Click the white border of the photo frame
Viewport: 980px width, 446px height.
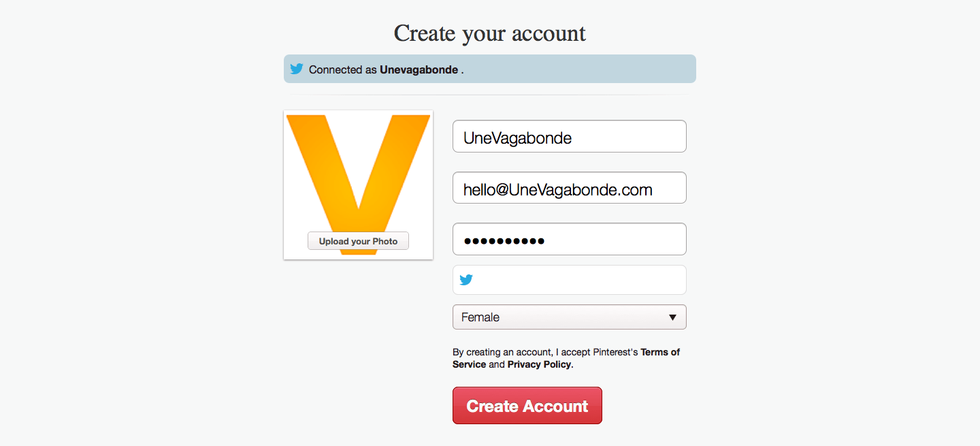click(284, 184)
